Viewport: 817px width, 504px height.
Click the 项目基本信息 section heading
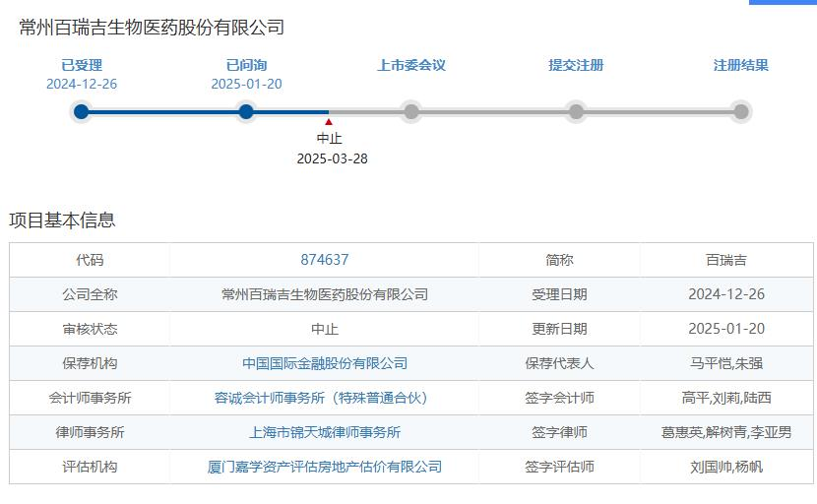[62, 220]
